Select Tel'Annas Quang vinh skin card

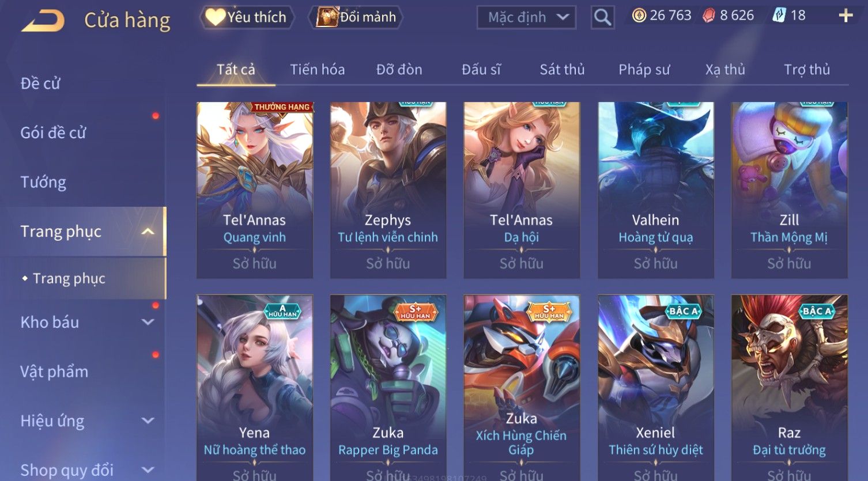pyautogui.click(x=255, y=190)
